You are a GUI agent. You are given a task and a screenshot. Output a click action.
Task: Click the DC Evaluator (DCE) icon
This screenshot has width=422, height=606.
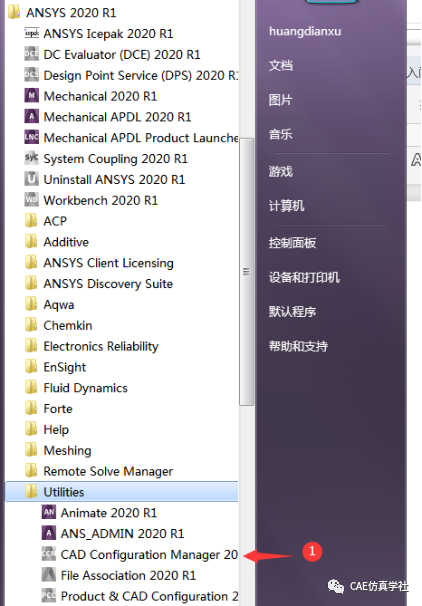click(31, 54)
